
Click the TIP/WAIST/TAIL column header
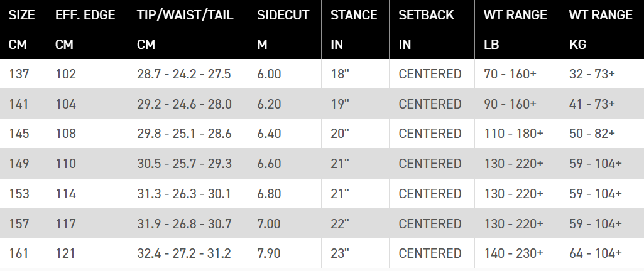click(188, 29)
